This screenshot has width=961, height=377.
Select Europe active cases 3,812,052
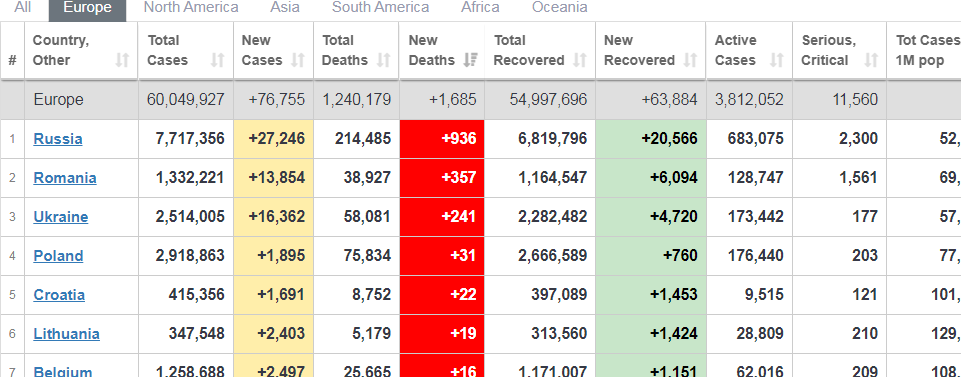749,100
